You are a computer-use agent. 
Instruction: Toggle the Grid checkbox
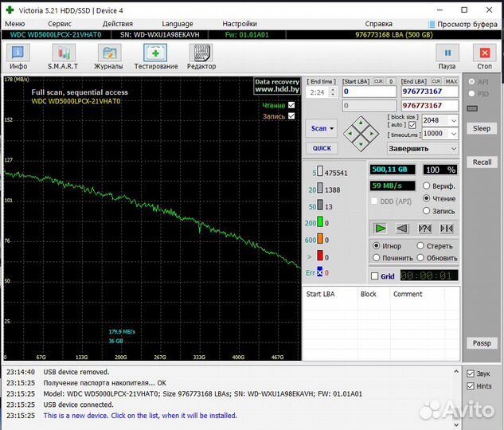(x=375, y=276)
